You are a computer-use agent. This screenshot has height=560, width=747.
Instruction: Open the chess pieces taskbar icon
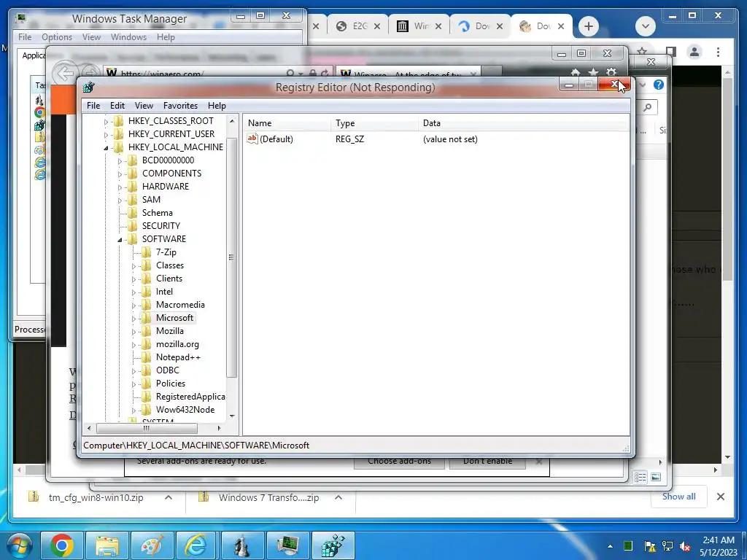coord(242,545)
